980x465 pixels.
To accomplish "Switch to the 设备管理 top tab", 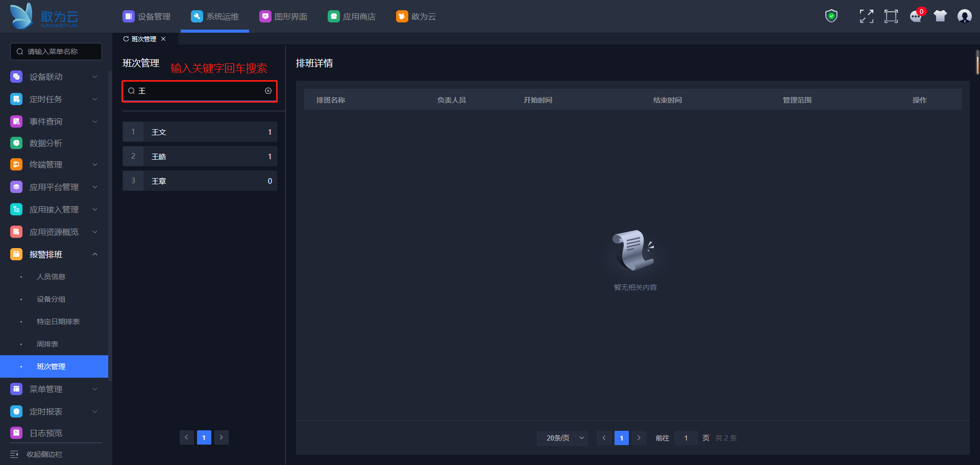I will 146,16.
